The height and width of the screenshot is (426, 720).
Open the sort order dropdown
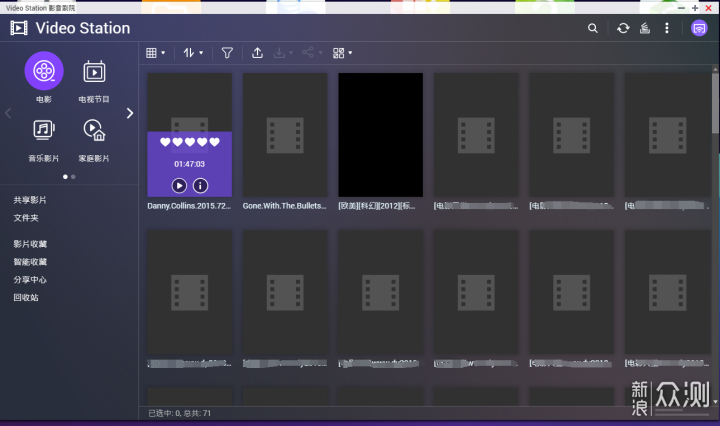click(x=193, y=53)
